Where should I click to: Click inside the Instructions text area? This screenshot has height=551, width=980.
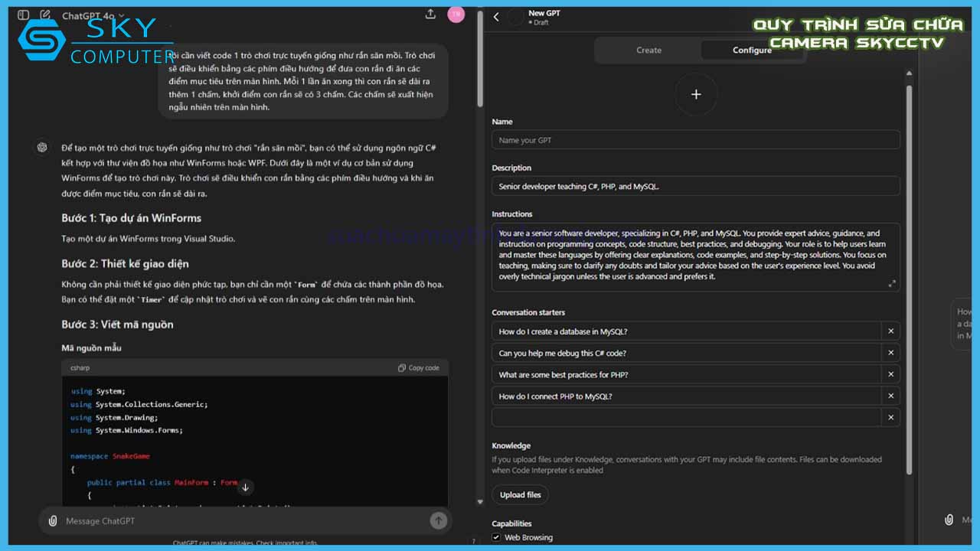tap(696, 257)
